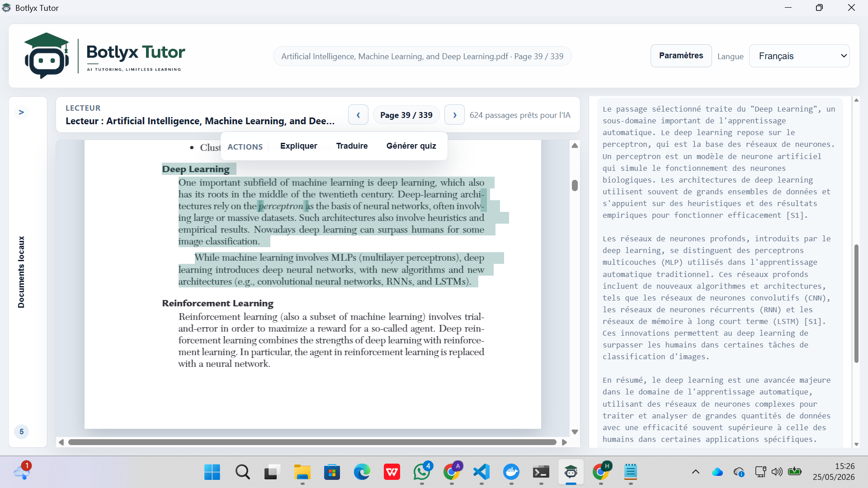Click the Botlyx Tutor taskbar icon
Screen dimensions: 868x488
pos(571,472)
